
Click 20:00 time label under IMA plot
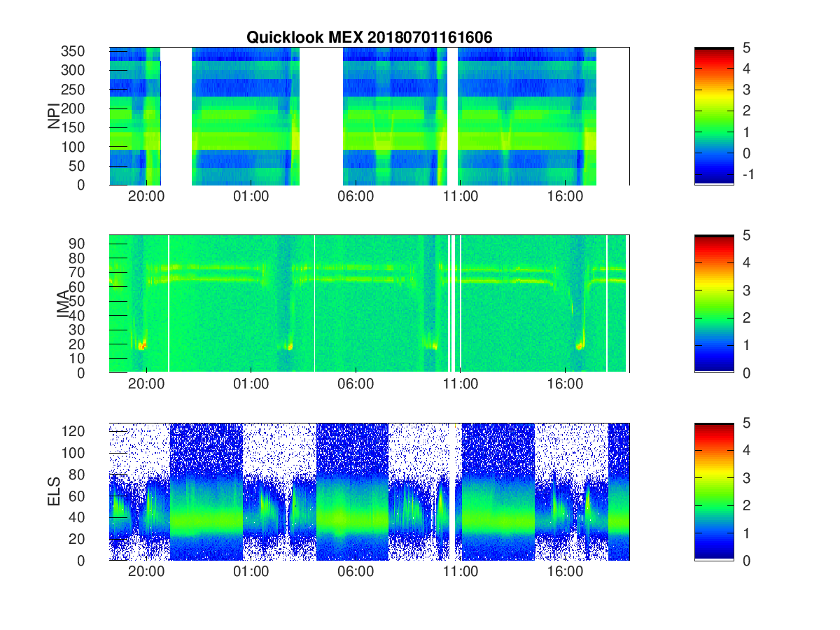click(x=146, y=384)
